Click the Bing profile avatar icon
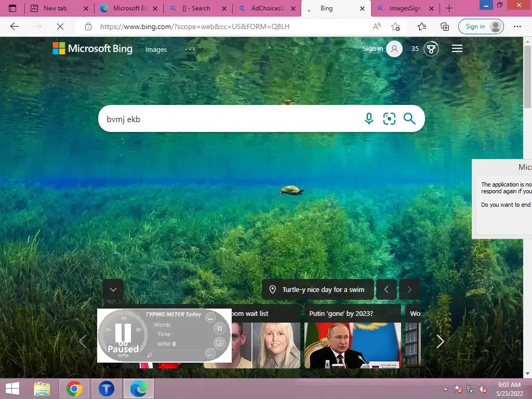 tap(394, 49)
